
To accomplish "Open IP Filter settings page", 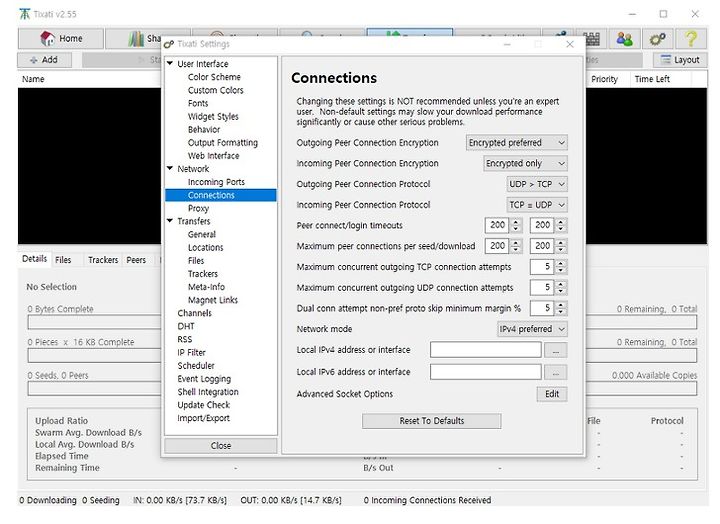I will 191,352.
